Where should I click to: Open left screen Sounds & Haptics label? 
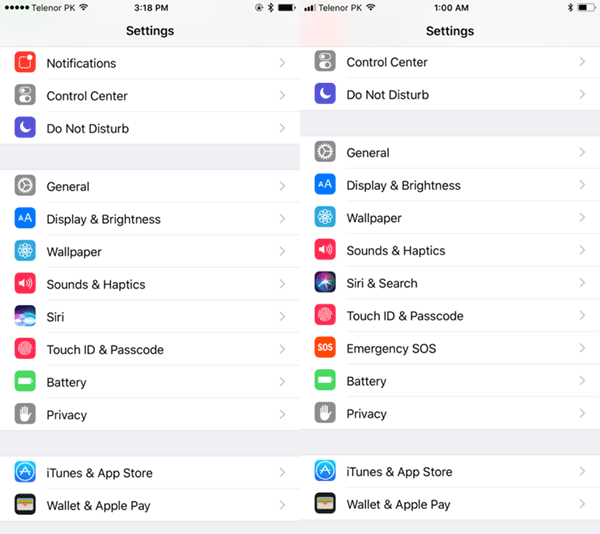pos(96,285)
